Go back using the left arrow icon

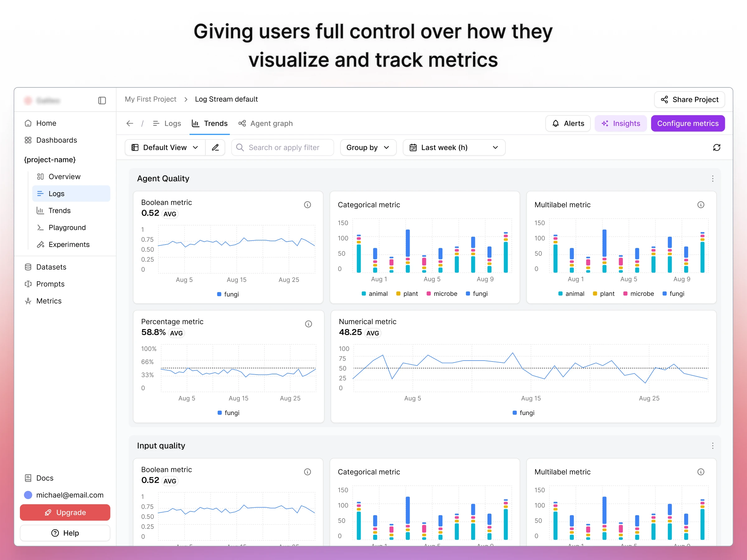point(130,124)
